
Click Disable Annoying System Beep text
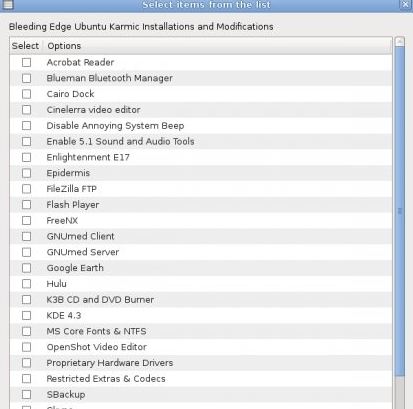(x=115, y=126)
